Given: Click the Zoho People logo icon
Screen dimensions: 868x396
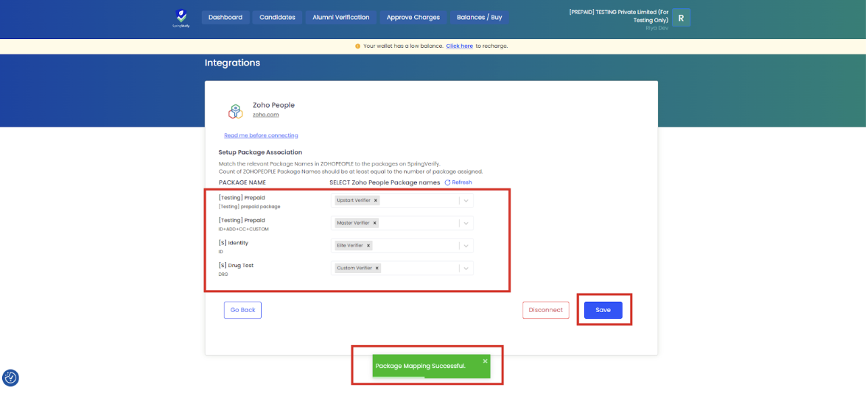Looking at the screenshot, I should pyautogui.click(x=235, y=111).
